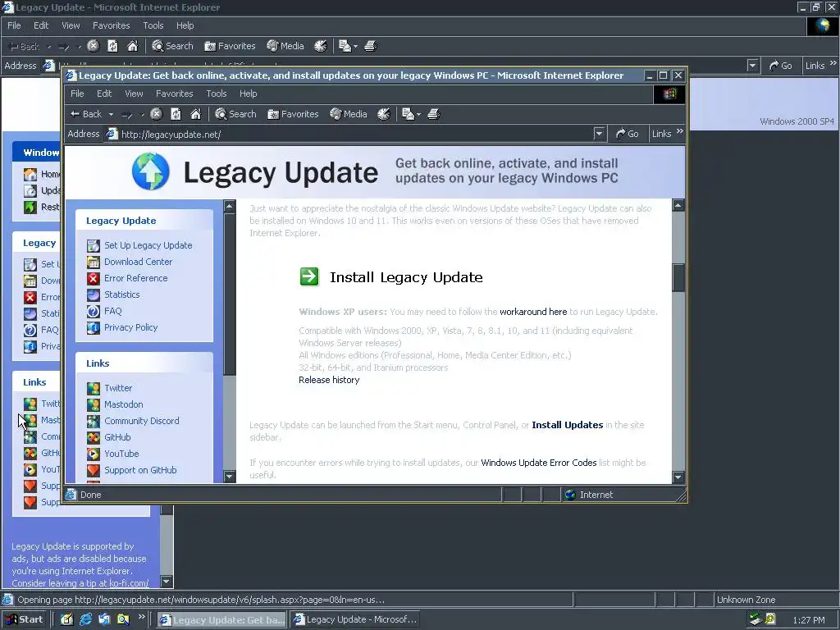Click Show Desktop quick launch icon
This screenshot has height=630, width=840.
(x=66, y=619)
